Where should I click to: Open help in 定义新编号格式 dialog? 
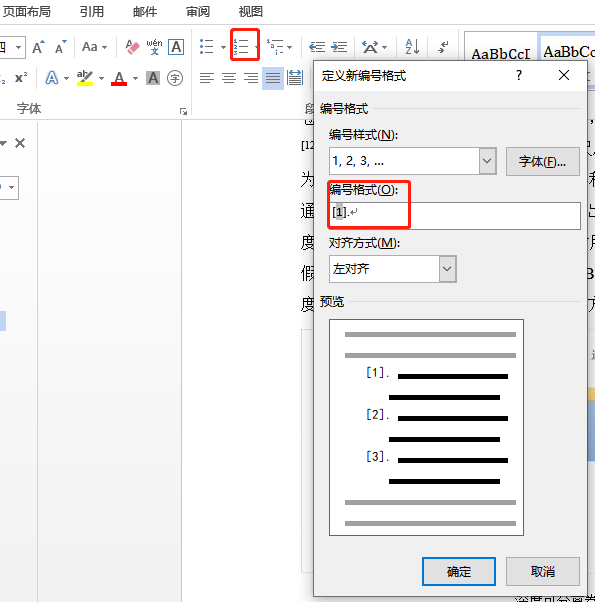(519, 75)
